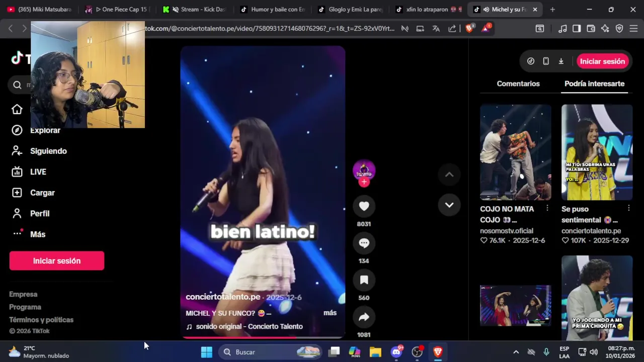
Task: Open the Brave Wallet icon
Action: (591, 29)
